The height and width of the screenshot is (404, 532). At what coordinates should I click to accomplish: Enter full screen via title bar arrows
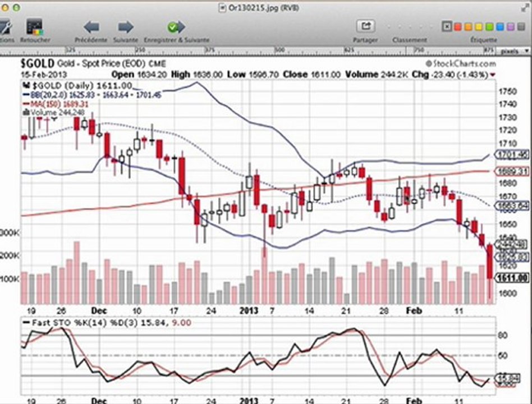click(x=524, y=8)
